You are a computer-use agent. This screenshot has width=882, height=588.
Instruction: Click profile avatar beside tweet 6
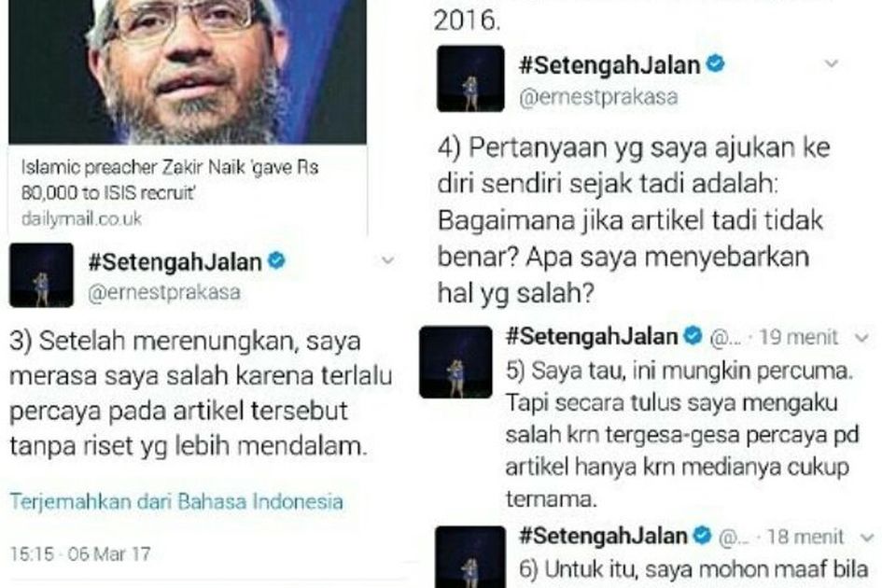coord(470,557)
